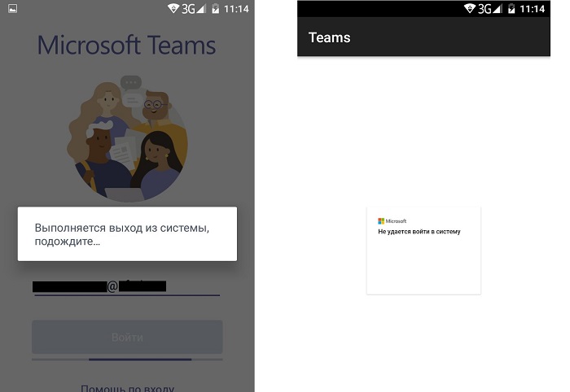
Task: Tap the battery icon in right status bar
Action: (511, 8)
